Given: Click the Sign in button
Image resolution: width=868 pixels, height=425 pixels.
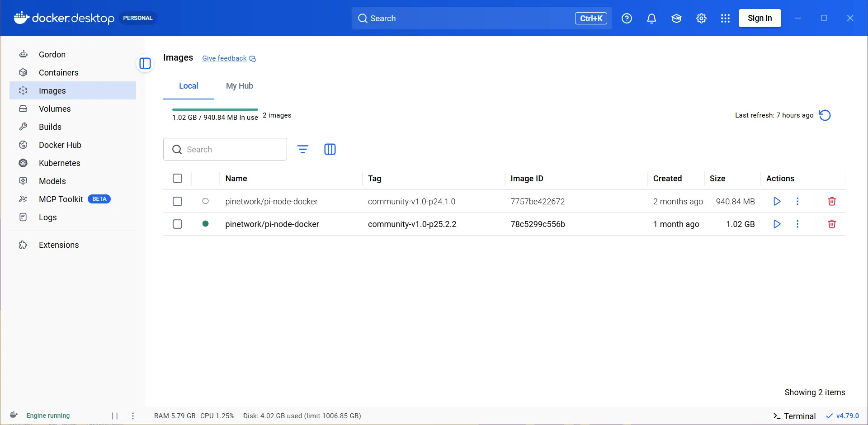Looking at the screenshot, I should [759, 18].
